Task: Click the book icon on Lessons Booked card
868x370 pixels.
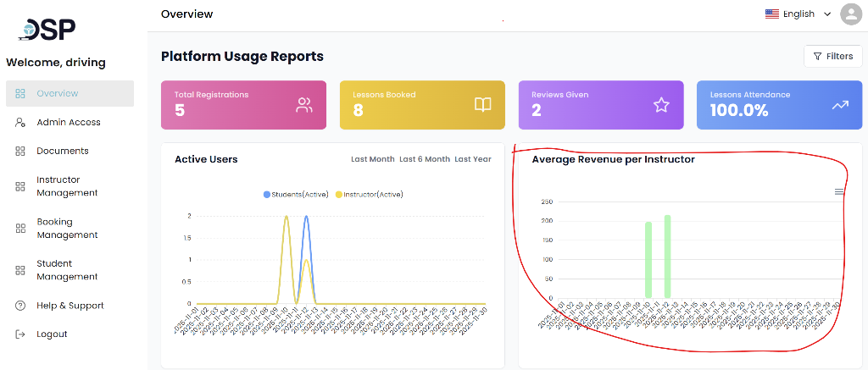Action: [482, 105]
